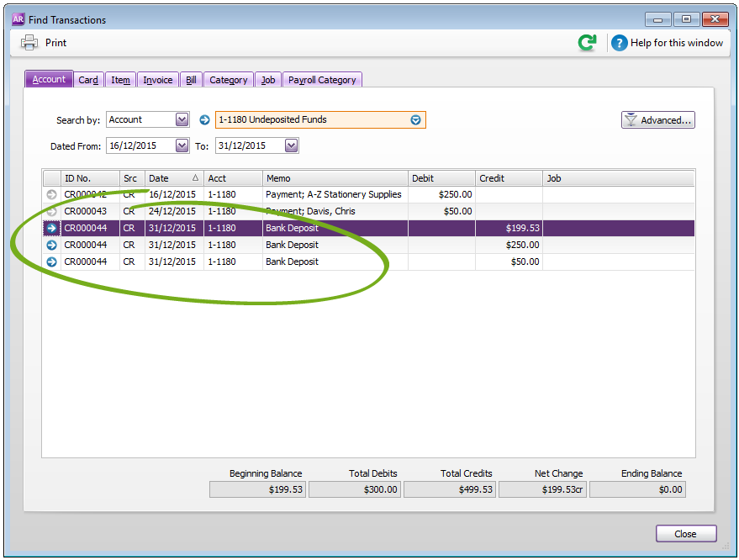
Task: Click the blue arrow beside the account field
Action: [204, 120]
